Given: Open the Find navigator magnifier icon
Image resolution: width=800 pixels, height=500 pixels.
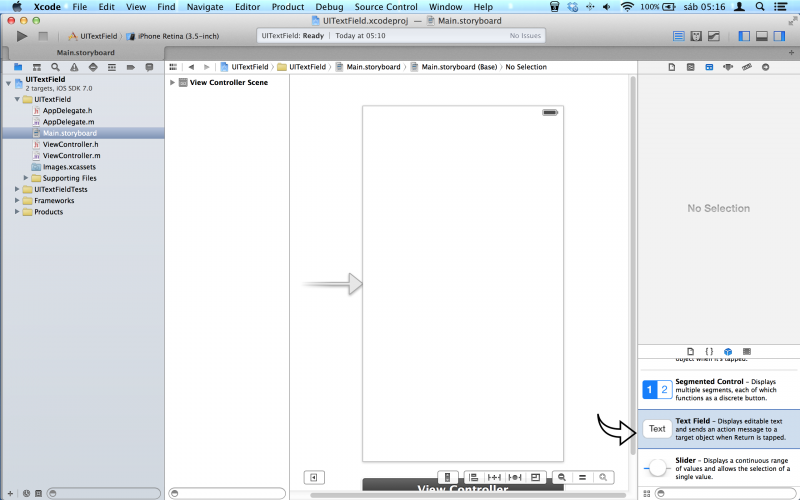Looking at the screenshot, I should click(x=55, y=67).
